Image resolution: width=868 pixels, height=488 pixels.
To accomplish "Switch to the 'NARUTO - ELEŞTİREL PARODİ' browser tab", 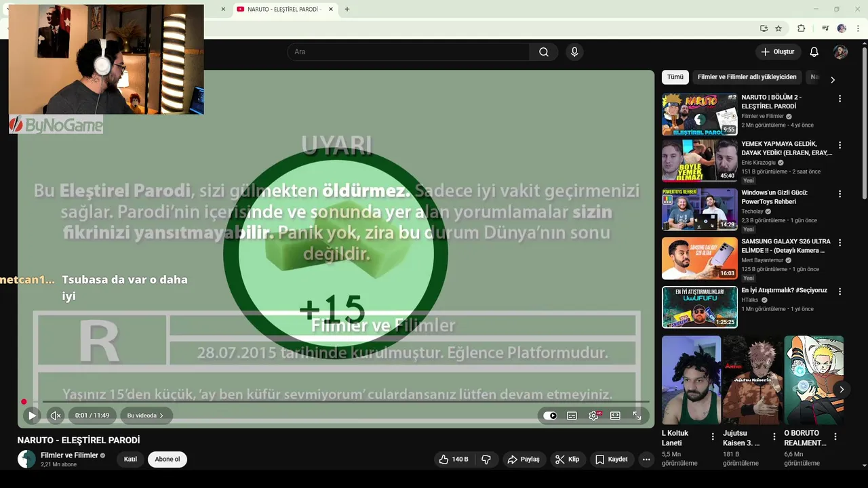I will coord(284,9).
